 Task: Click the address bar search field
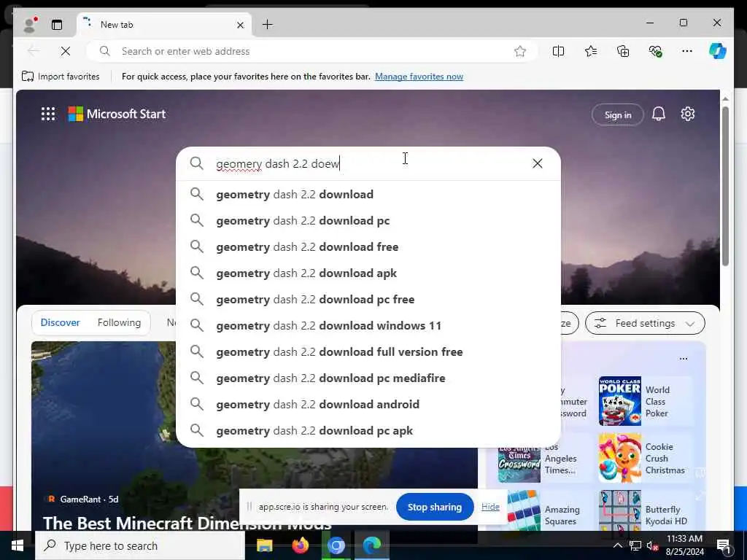coord(312,51)
